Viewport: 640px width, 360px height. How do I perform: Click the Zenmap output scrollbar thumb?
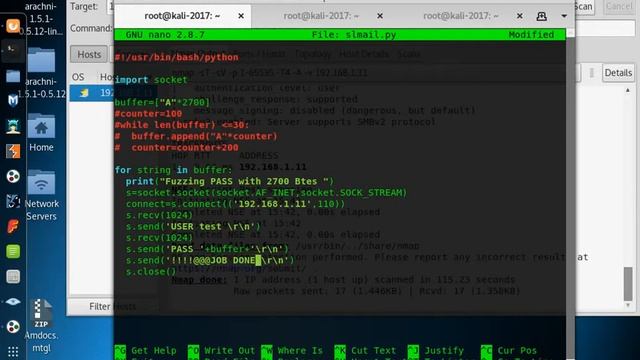point(628,284)
